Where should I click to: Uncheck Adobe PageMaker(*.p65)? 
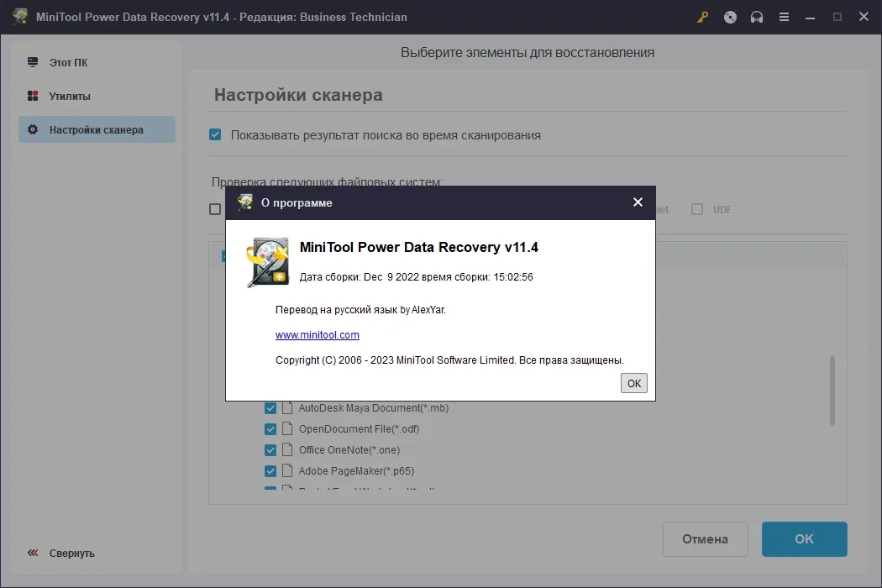[270, 471]
